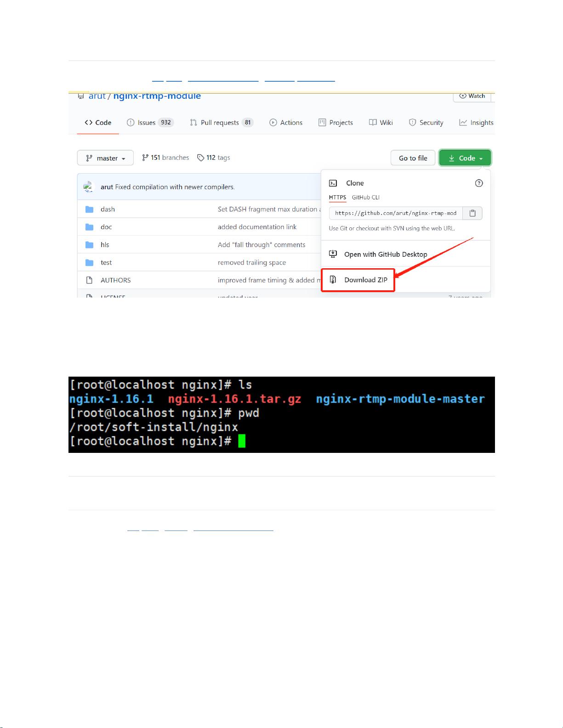Click the Pull requests tab icon
The height and width of the screenshot is (728, 563).
[193, 123]
